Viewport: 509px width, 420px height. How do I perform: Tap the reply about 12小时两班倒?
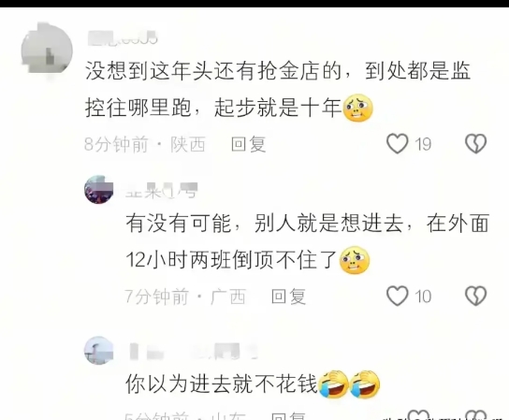click(308, 241)
